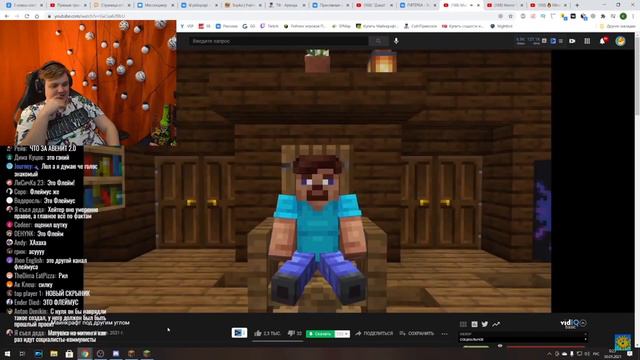This screenshot has height=360, width=640.
Task: Switch to Chrome in the taskbar
Action: (85, 353)
